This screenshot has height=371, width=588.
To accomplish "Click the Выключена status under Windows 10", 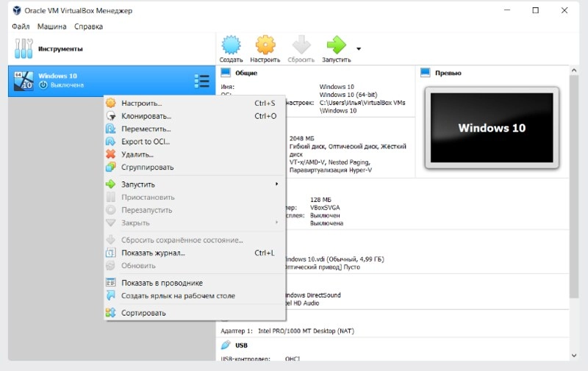I will (67, 85).
